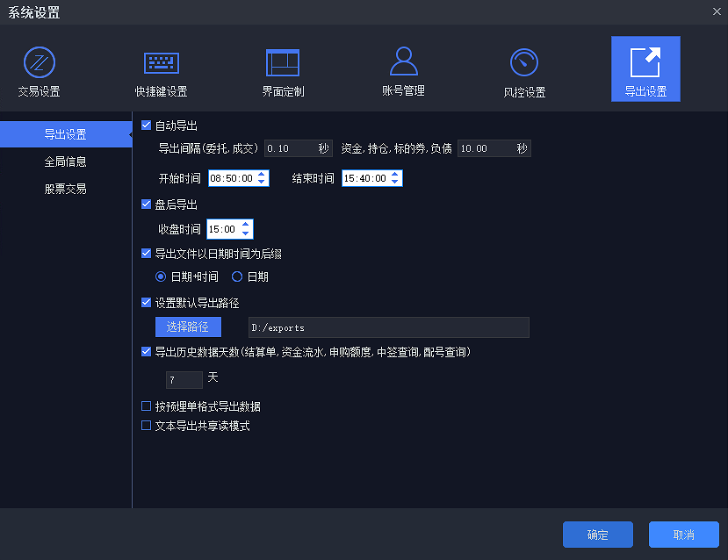Click the 开始时间 08:50:00 time field
Viewport: 728px width, 560px height.
(238, 178)
